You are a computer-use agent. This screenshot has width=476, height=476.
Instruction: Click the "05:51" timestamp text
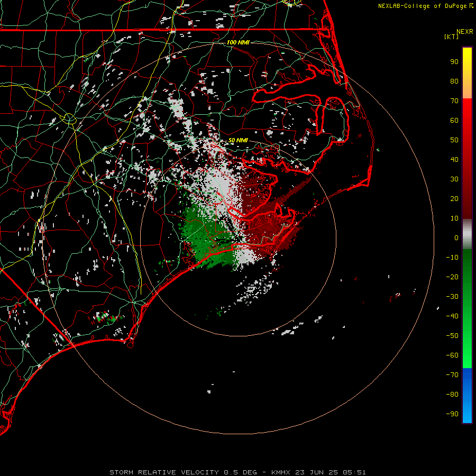(x=354, y=472)
